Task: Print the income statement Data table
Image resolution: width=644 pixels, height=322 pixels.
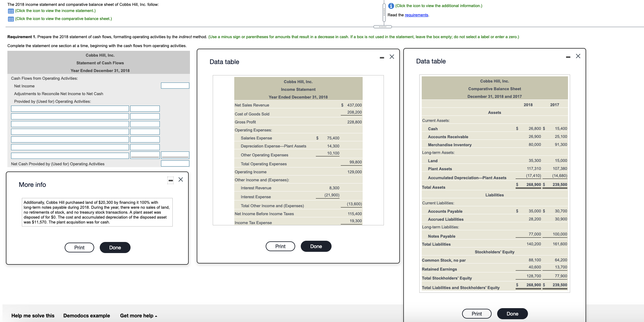Action: click(x=280, y=246)
